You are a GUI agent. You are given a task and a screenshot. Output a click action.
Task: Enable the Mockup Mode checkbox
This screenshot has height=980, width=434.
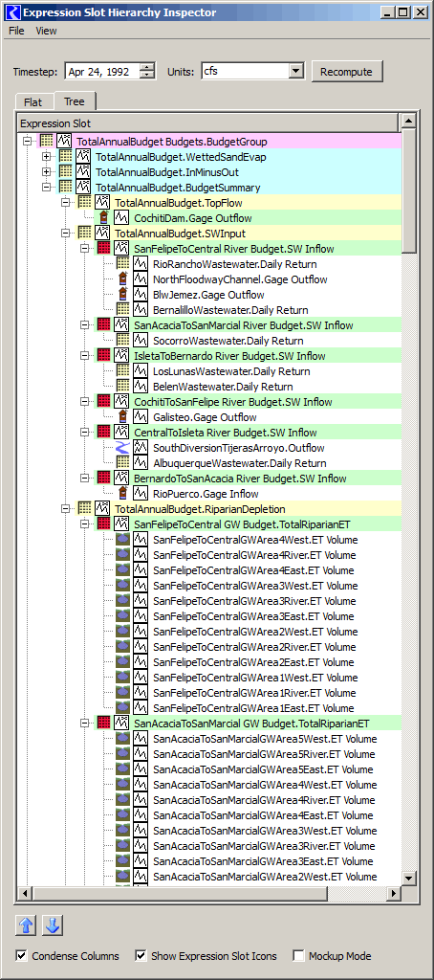(299, 956)
